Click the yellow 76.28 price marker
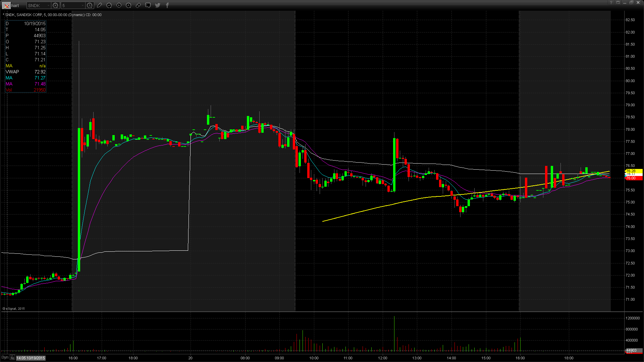 click(x=633, y=171)
